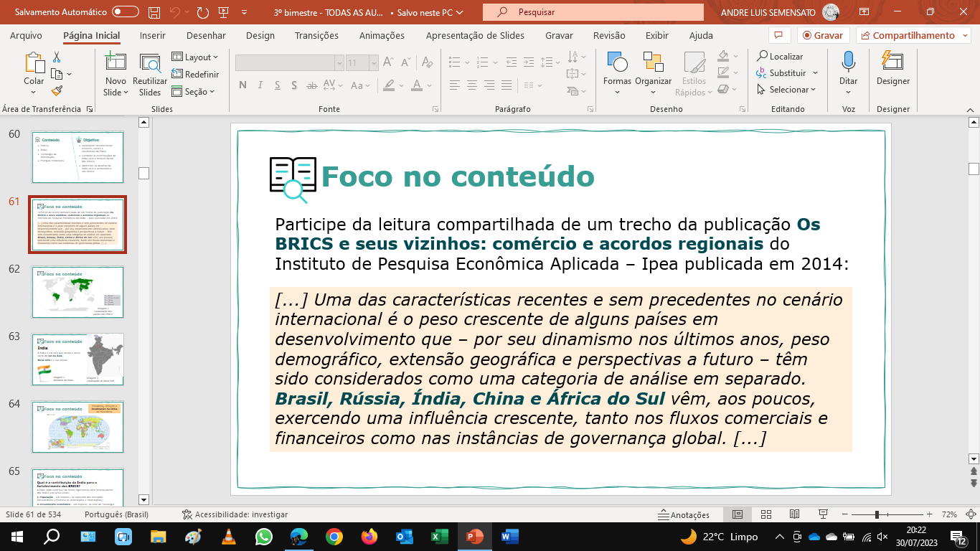
Task: Select slide 62 thumbnail with world map
Action: (x=77, y=292)
